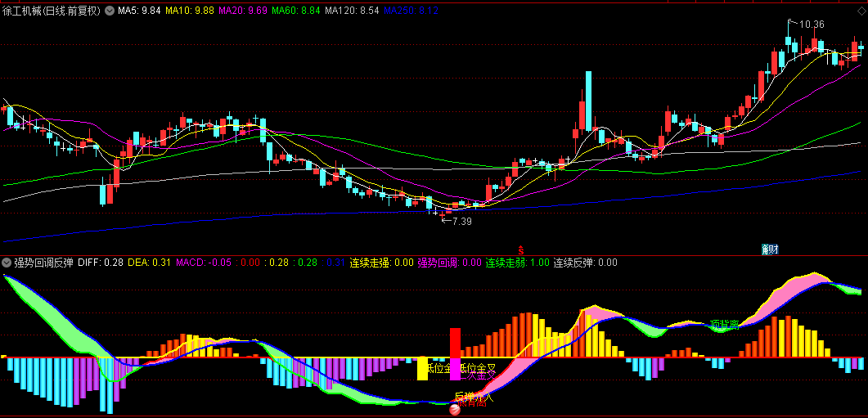Click the 10.36 high price label

click(812, 25)
